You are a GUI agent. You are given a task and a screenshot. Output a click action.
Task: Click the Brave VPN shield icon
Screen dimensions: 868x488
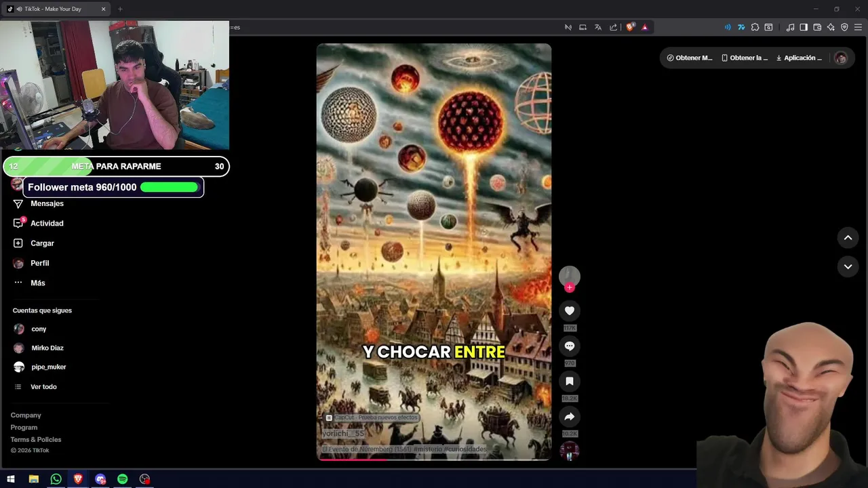click(x=844, y=27)
